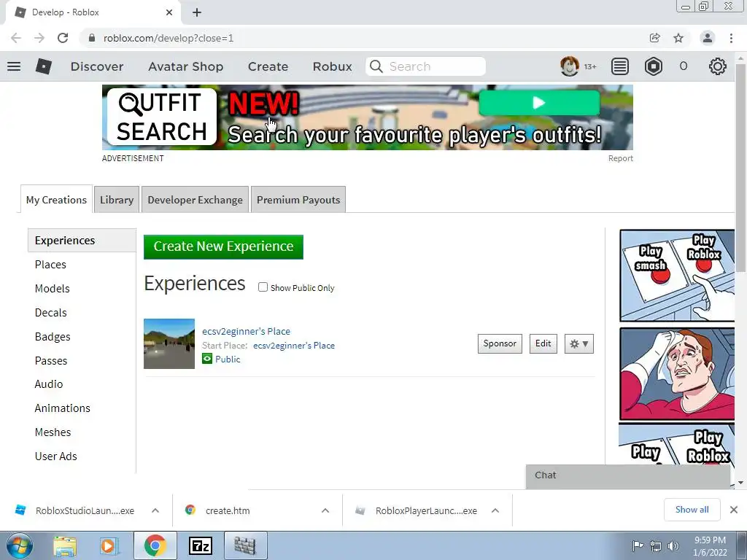Open the Premium Payouts tab
The height and width of the screenshot is (560, 747).
(298, 200)
